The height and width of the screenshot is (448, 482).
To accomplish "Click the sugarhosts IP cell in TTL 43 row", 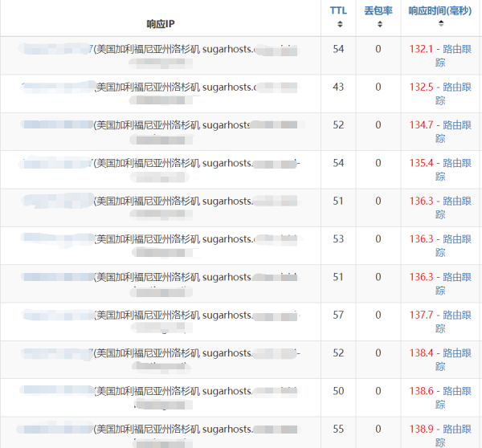I will (160, 93).
